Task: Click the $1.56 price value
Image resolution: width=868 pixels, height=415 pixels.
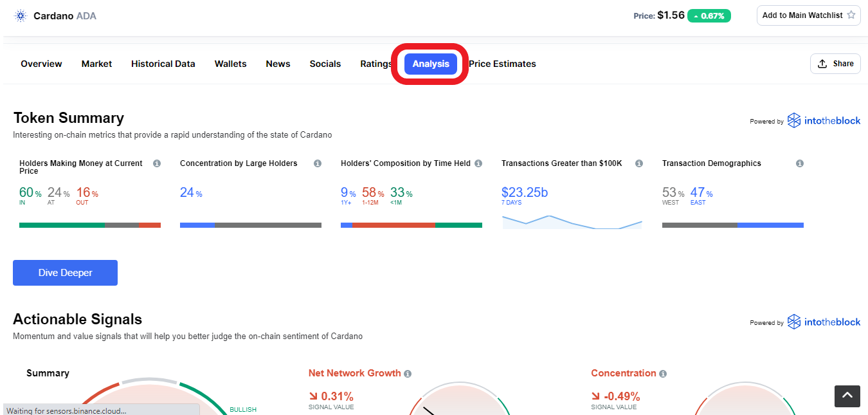Action: coord(671,15)
